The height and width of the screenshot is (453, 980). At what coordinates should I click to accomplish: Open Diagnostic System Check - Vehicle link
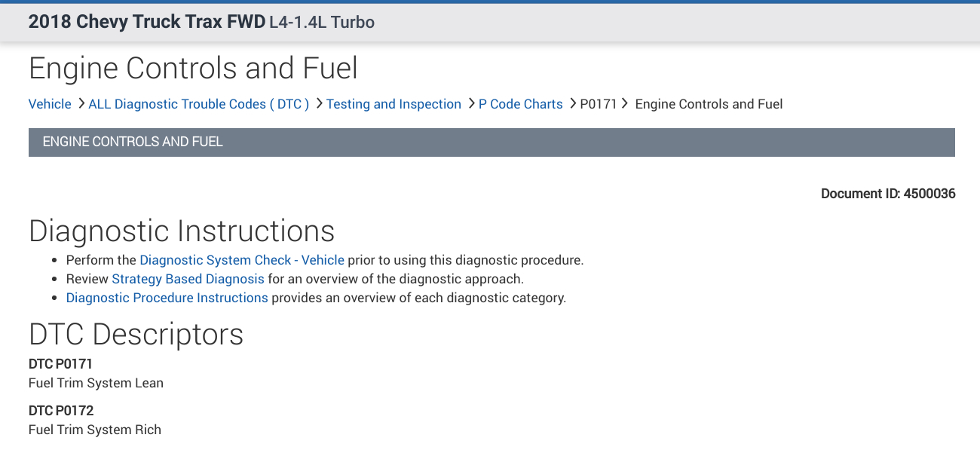tap(242, 260)
